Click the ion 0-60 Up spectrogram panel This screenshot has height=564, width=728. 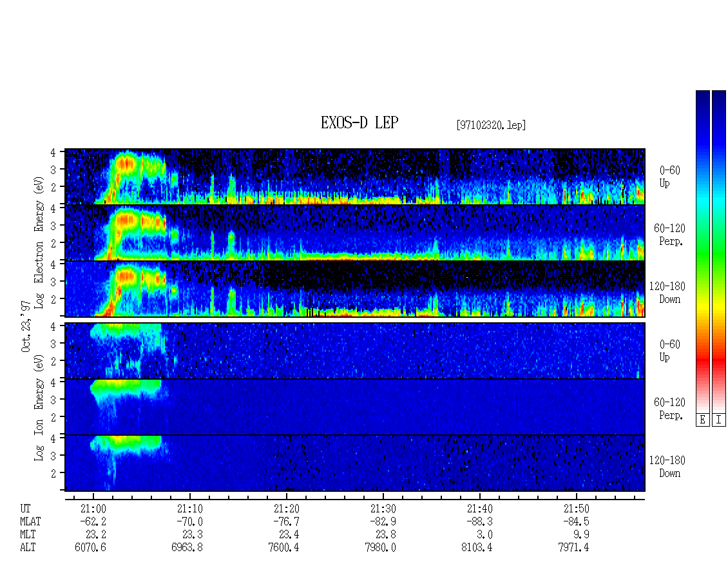(355, 351)
